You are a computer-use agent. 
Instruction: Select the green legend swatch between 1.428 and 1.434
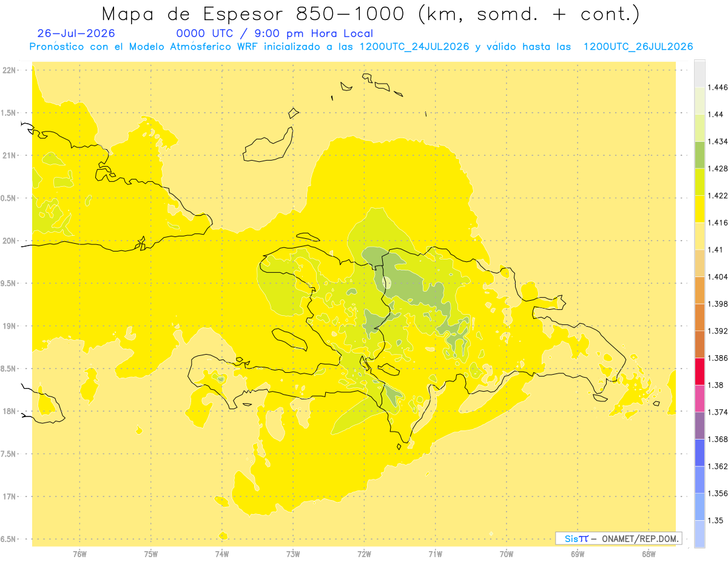coord(699,155)
